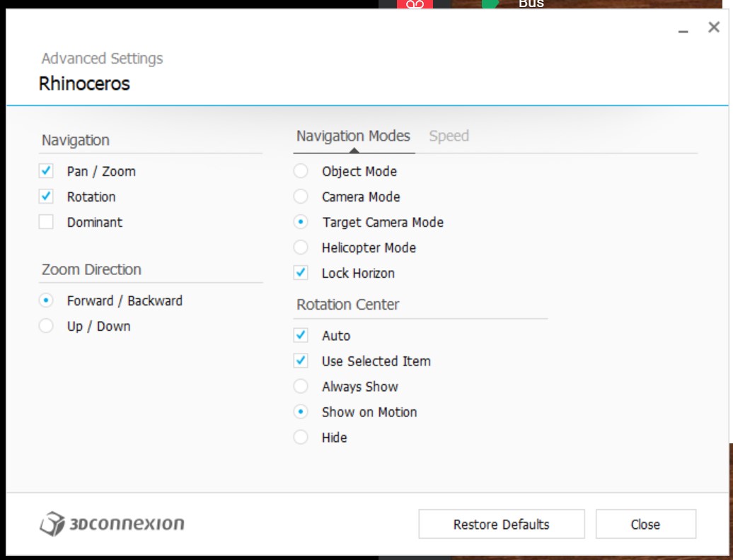This screenshot has height=560, width=733.
Task: Select Hide rotation center option
Action: (x=301, y=437)
